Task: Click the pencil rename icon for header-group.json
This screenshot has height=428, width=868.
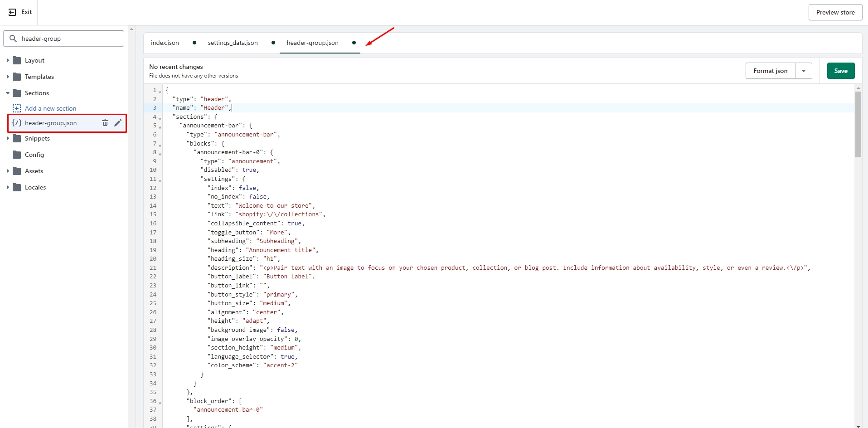Action: [x=118, y=123]
